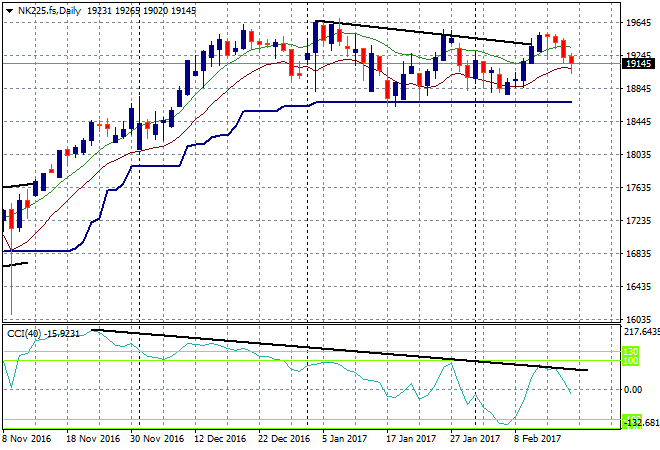Select the 30 Nov 2016 date label
Viewport: 660px width, 450px height.
(x=157, y=439)
